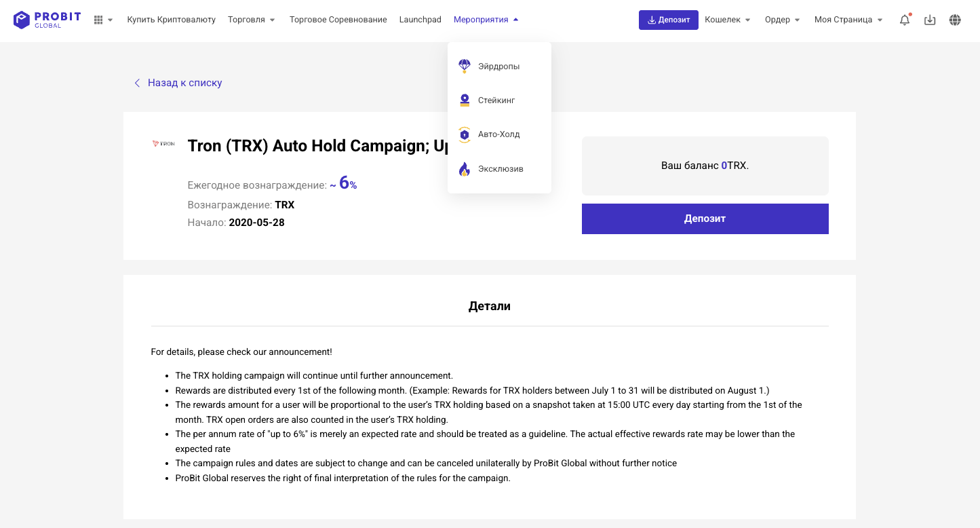
Task: Collapse the Мероприятия menu
Action: [x=486, y=20]
